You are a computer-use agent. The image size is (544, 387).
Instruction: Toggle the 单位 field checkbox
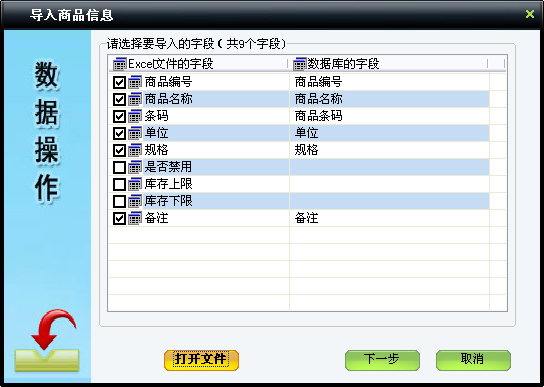coord(119,133)
